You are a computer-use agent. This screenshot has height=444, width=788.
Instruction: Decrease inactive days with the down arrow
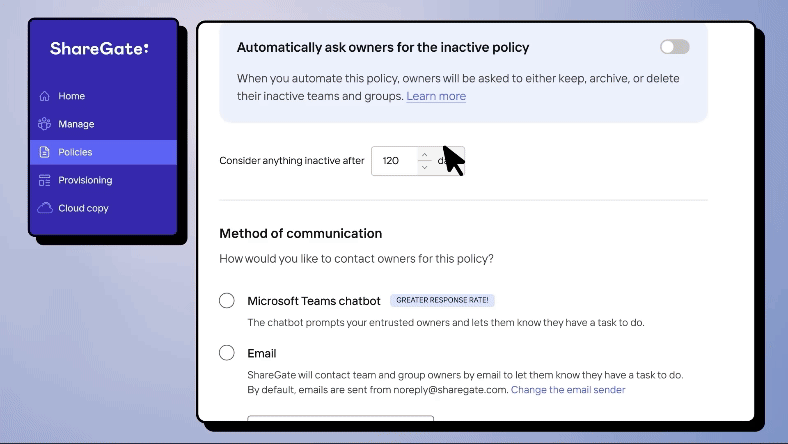coord(425,167)
